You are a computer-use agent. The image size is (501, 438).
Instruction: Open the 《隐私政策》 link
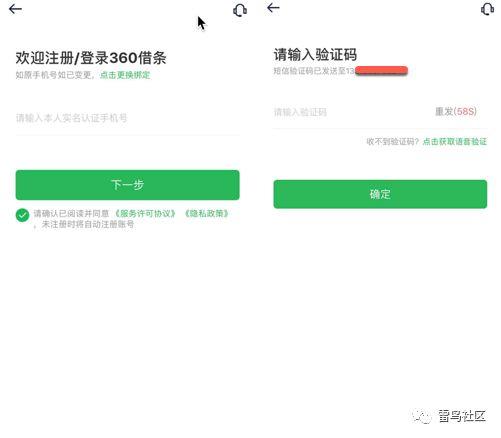(x=207, y=213)
